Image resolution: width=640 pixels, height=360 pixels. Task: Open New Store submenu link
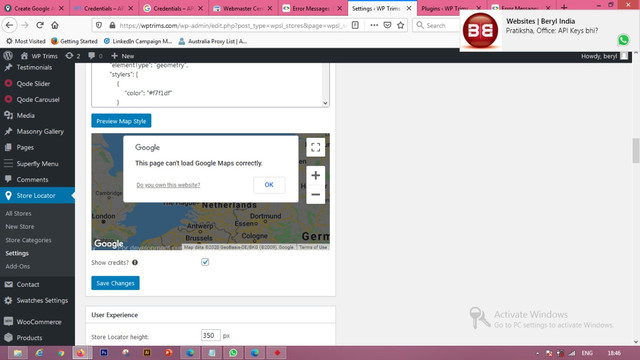[x=20, y=227]
